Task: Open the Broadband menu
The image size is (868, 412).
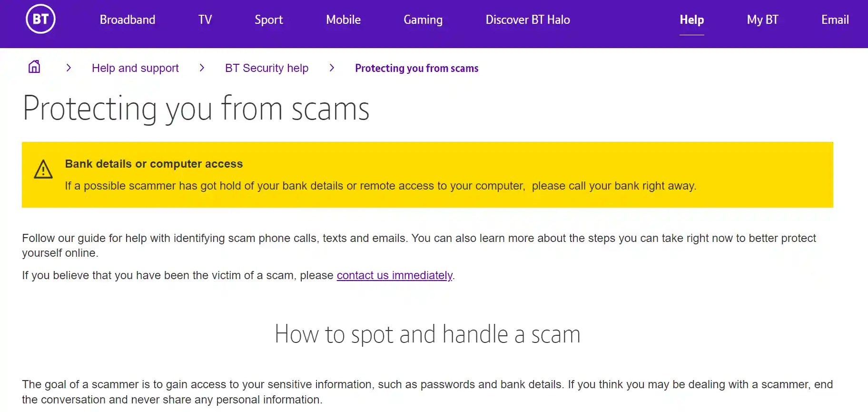Action: pos(127,20)
